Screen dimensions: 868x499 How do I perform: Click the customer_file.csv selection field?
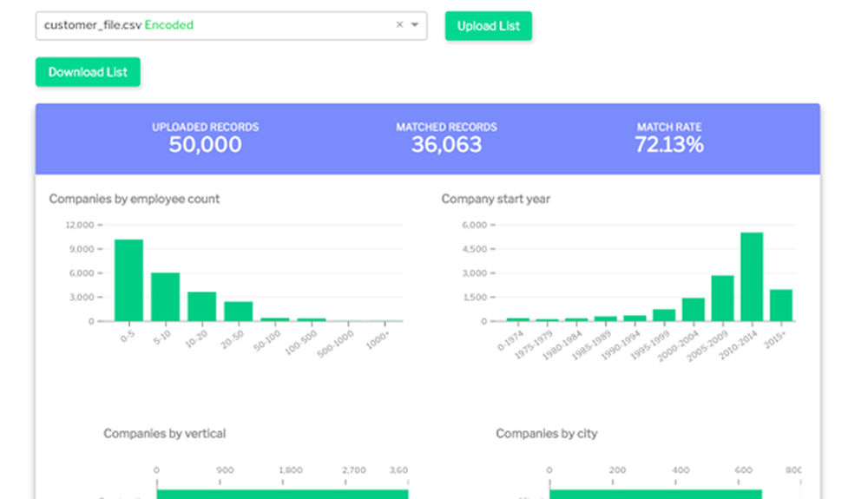point(217,25)
